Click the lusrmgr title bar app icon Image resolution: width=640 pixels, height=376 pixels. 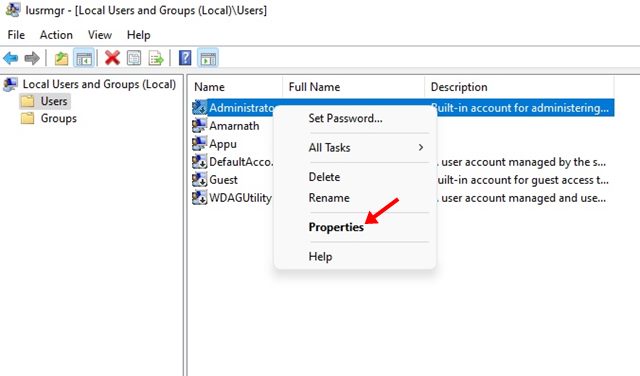click(x=13, y=10)
